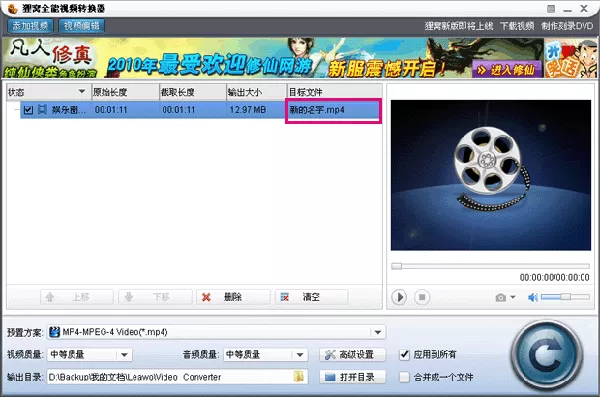Click the 输出大小 column header
Image resolution: width=600 pixels, height=397 pixels.
click(x=256, y=92)
